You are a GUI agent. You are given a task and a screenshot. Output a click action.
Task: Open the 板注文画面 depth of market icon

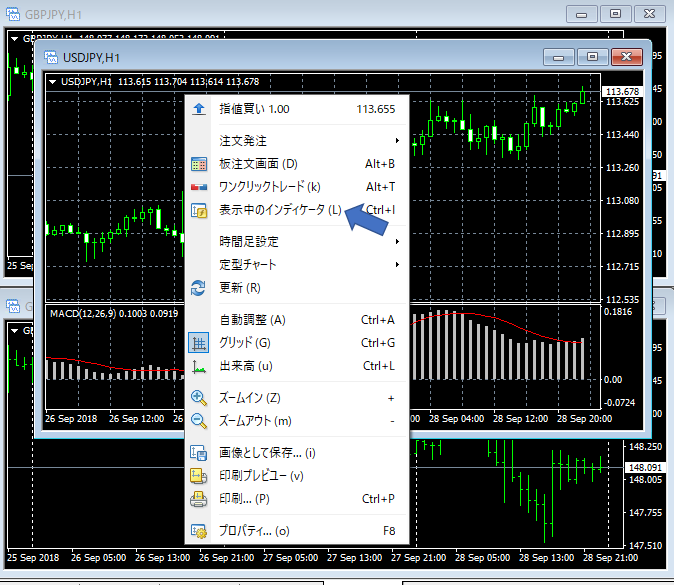point(198,164)
